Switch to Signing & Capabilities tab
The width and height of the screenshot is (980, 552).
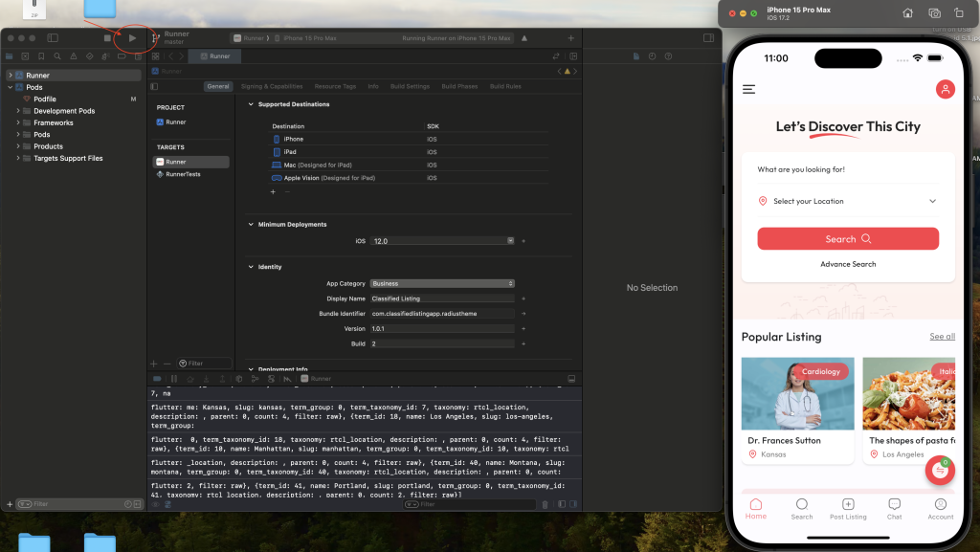click(272, 87)
